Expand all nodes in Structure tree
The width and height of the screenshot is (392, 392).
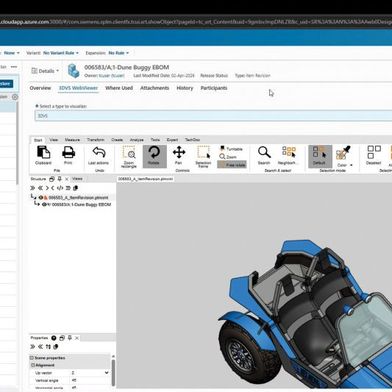(33, 188)
